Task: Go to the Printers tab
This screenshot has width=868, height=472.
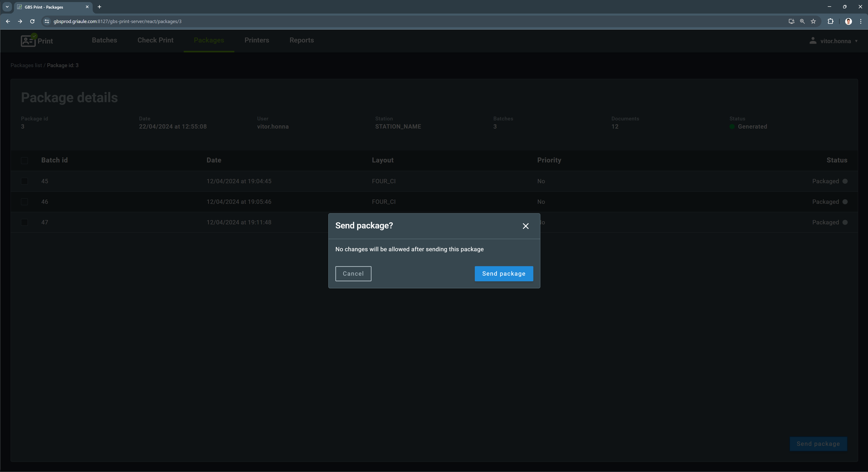Action: pyautogui.click(x=257, y=40)
